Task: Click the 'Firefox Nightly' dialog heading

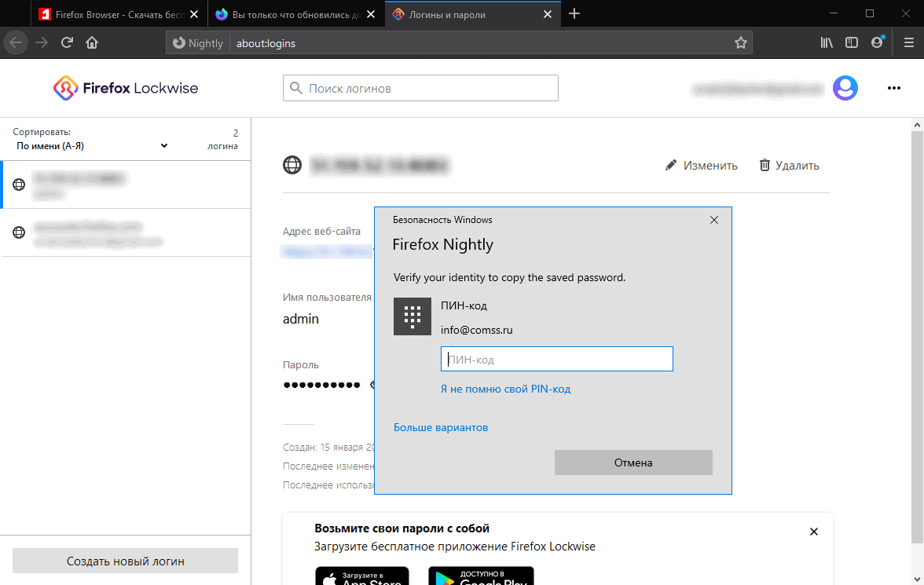Action: pyautogui.click(x=442, y=244)
